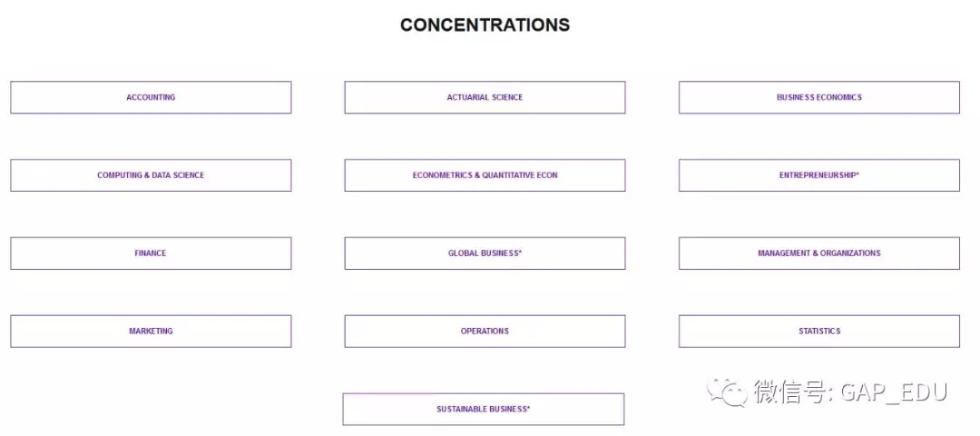Open the Operations concentration
Screen dimensions: 980x436
(x=485, y=331)
